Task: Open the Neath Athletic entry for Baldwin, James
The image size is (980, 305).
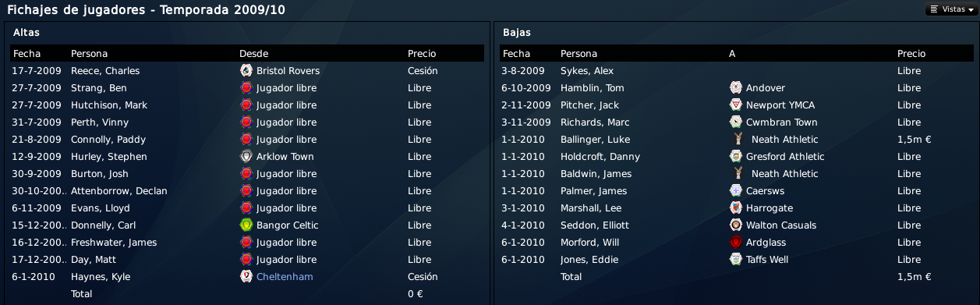Action: tap(785, 174)
